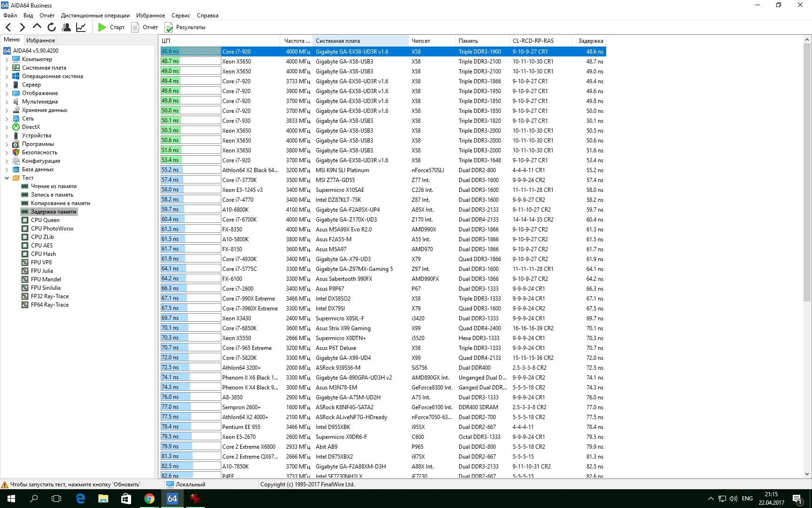This screenshot has width=812, height=508.
Task: Open Google Chrome from the taskbar
Action: [x=149, y=499]
